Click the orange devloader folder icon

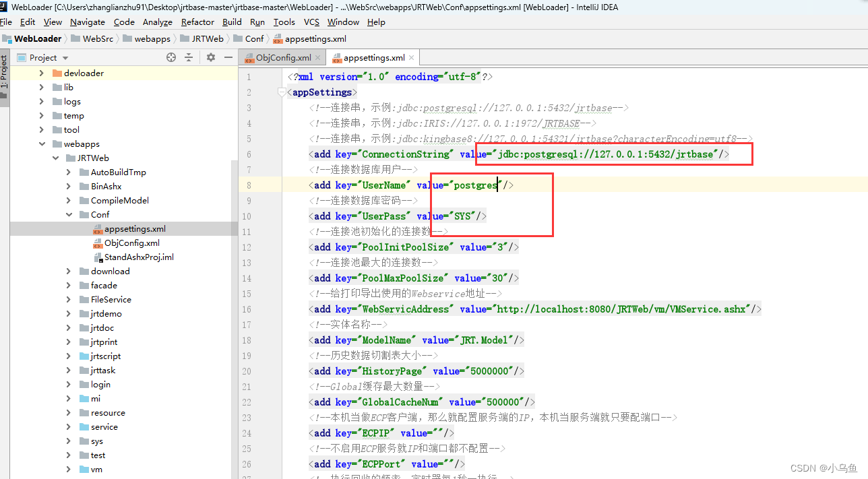click(57, 73)
